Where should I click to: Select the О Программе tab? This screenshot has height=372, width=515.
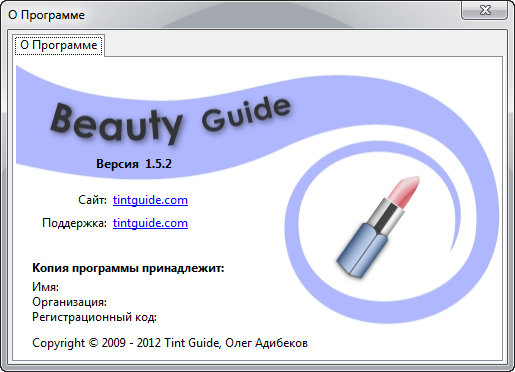pos(59,45)
